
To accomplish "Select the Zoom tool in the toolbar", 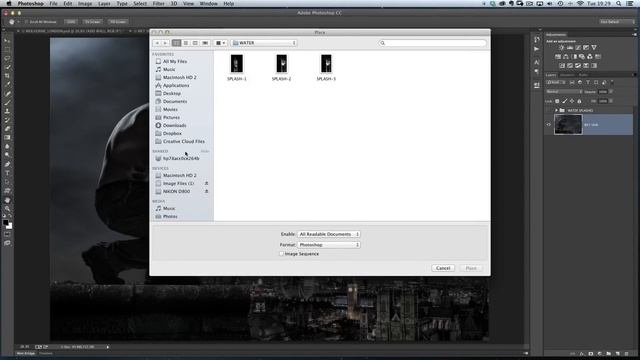I will 7,209.
